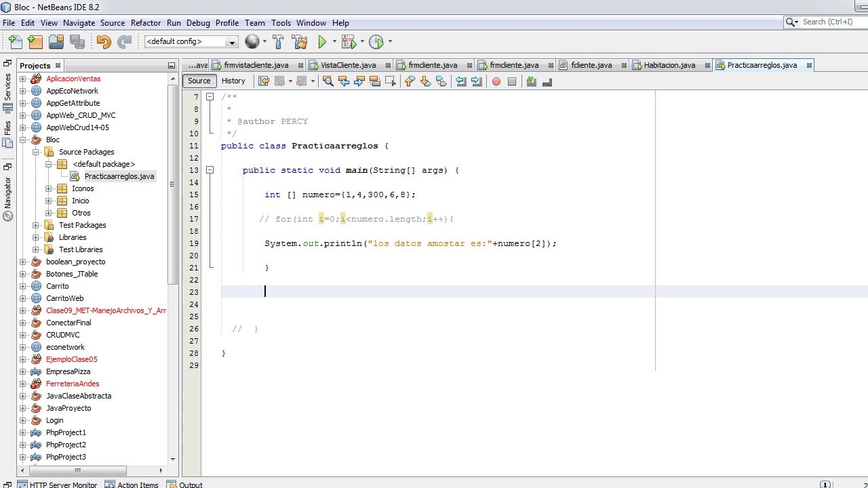Click the browser globe icon in toolbar
The image size is (868, 488).
(252, 42)
